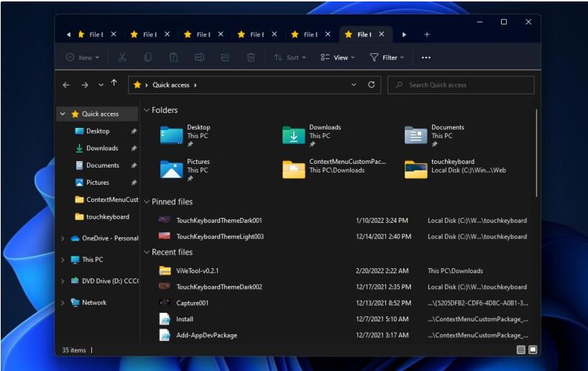Click the Paste clipboard icon
588x371 pixels.
click(x=173, y=58)
